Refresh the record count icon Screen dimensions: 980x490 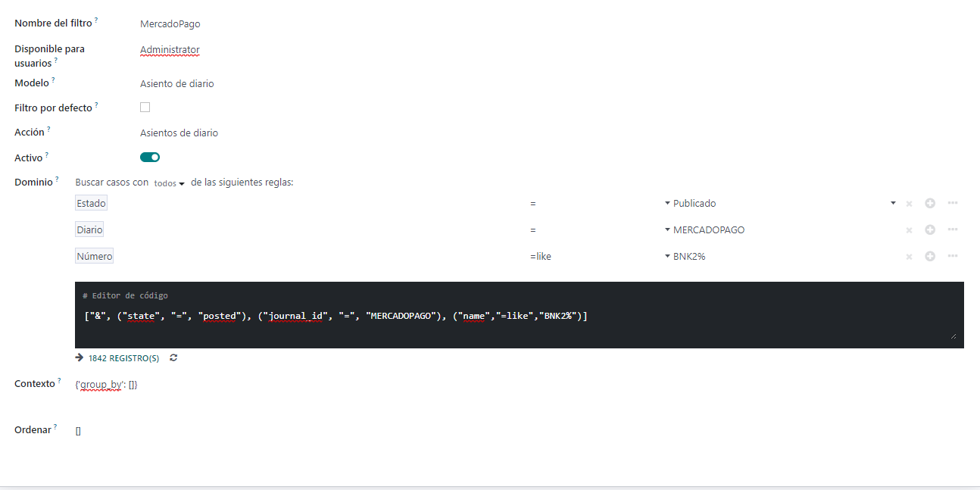coord(173,357)
